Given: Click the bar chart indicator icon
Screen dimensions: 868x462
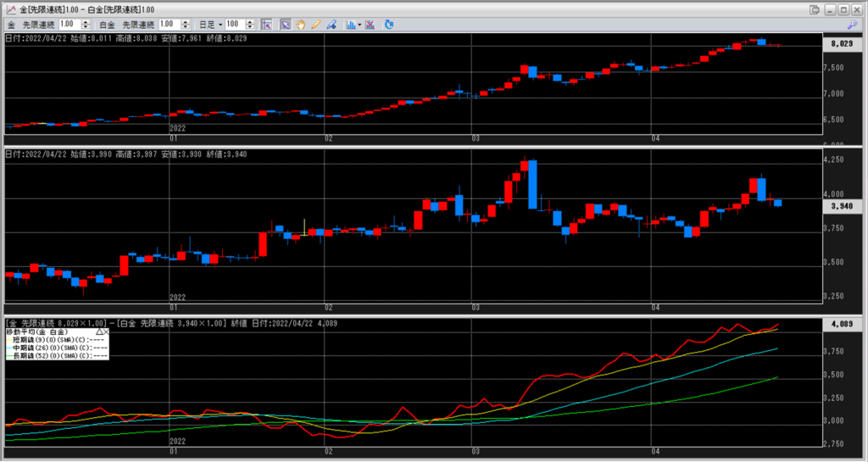Looking at the screenshot, I should pos(349,25).
